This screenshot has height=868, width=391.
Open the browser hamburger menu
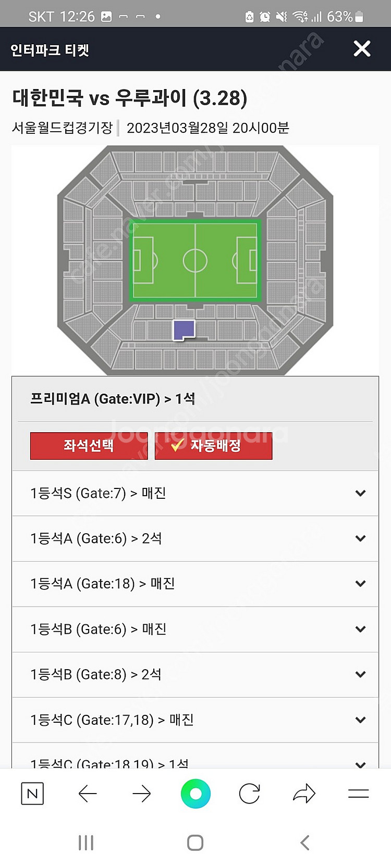(358, 794)
